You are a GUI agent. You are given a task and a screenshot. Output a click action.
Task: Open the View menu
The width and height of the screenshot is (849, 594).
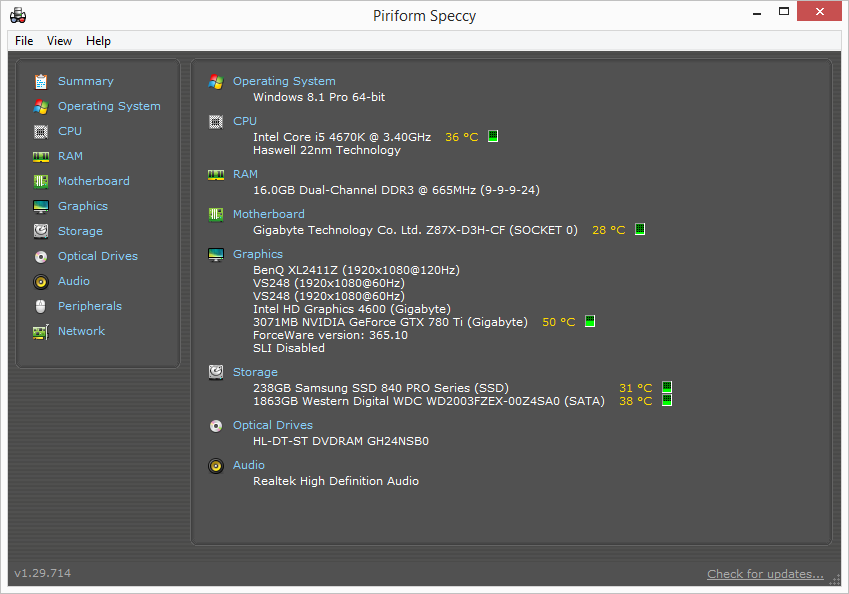60,41
